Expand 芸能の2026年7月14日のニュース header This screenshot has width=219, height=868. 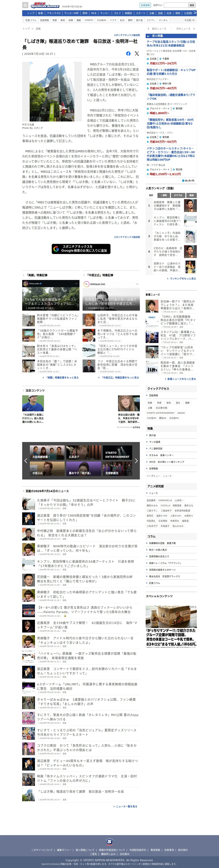[46, 491]
